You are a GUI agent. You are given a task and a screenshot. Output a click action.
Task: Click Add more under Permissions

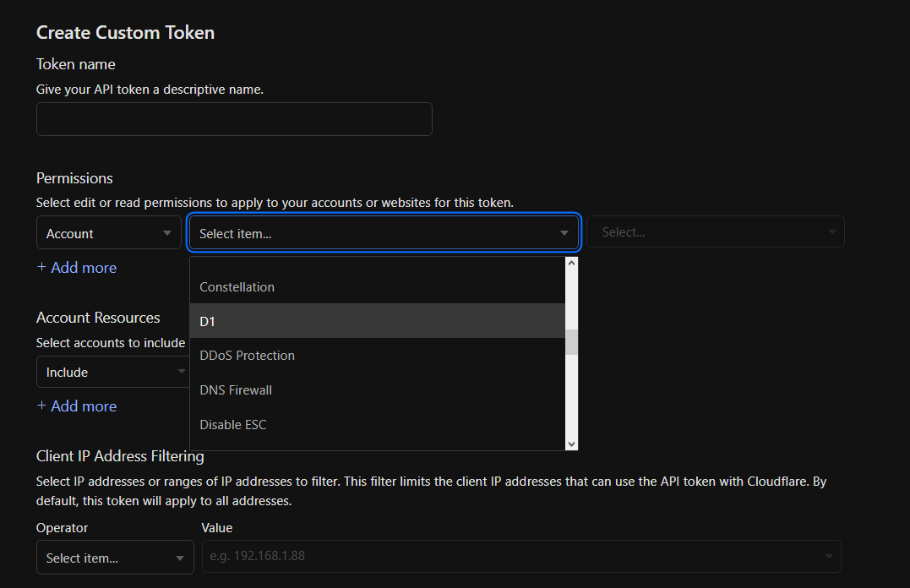tap(84, 268)
